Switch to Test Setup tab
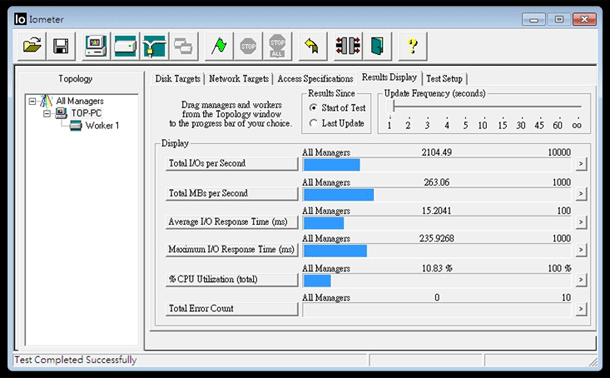 pos(444,79)
